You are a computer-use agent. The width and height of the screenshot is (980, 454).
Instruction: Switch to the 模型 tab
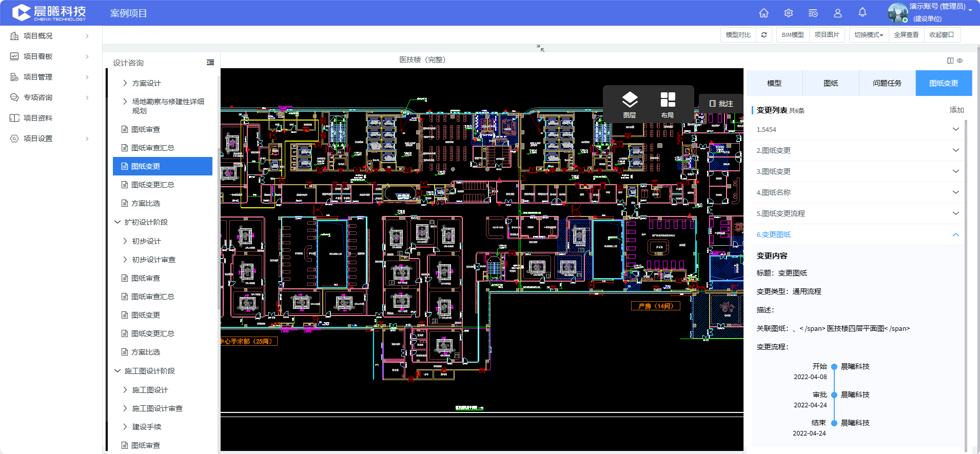(x=774, y=83)
